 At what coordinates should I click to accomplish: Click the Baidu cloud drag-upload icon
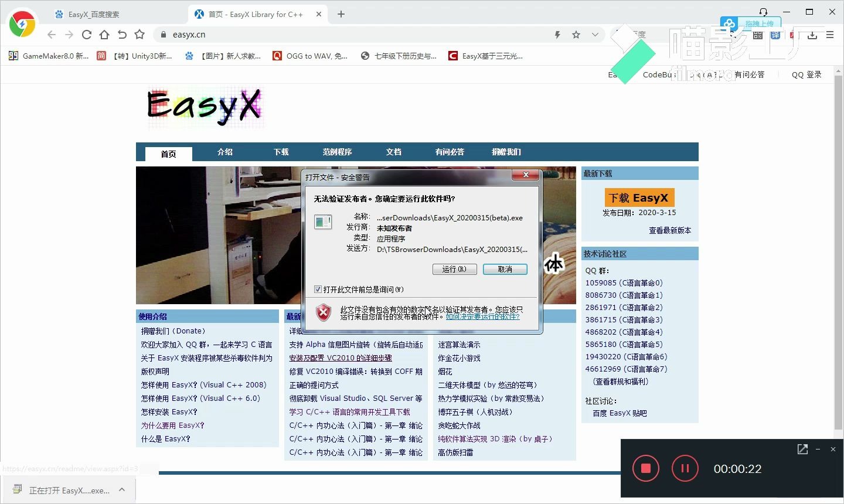click(x=729, y=24)
